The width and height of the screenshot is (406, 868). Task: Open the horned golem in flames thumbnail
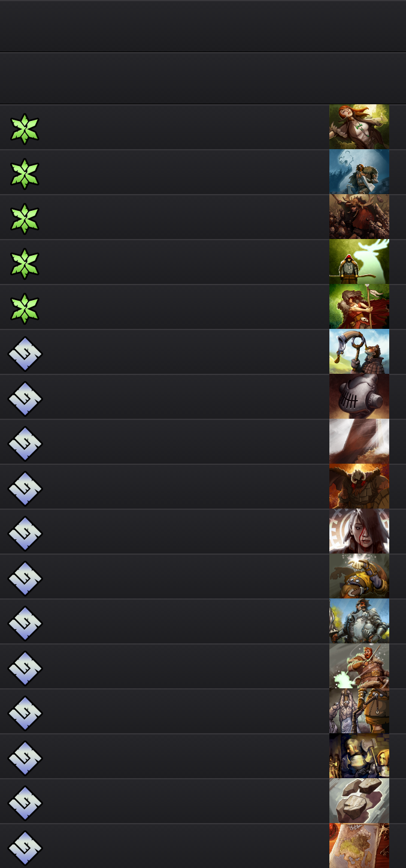coord(359,486)
